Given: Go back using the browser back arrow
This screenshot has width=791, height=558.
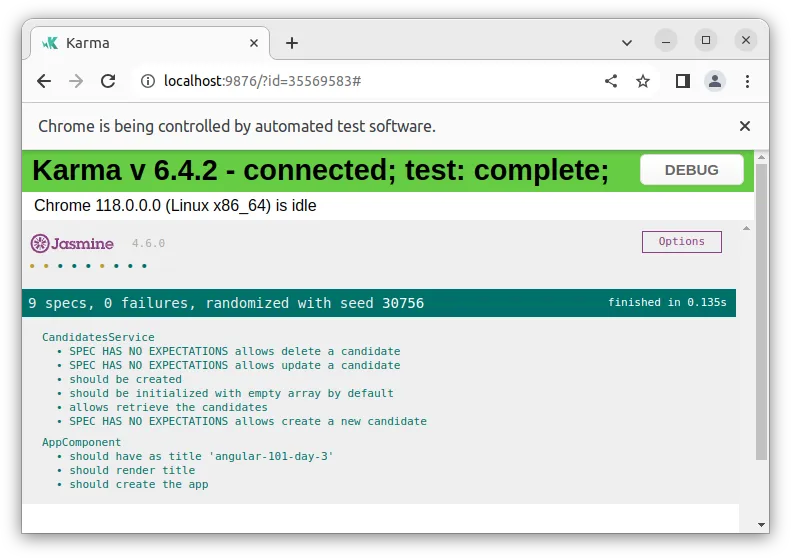Looking at the screenshot, I should (x=44, y=81).
